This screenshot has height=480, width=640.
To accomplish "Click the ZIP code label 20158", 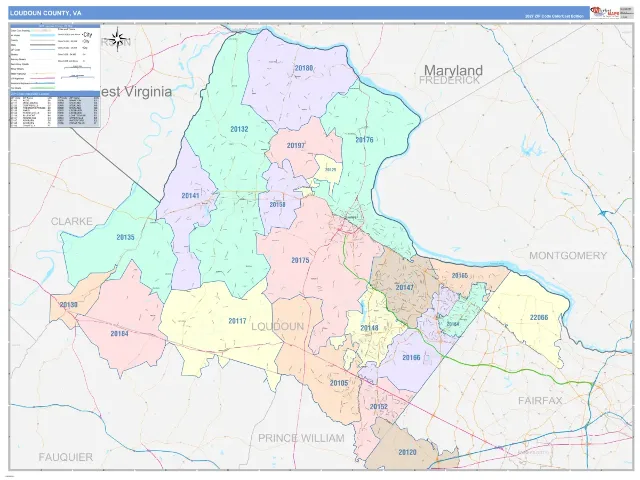I will click(277, 204).
